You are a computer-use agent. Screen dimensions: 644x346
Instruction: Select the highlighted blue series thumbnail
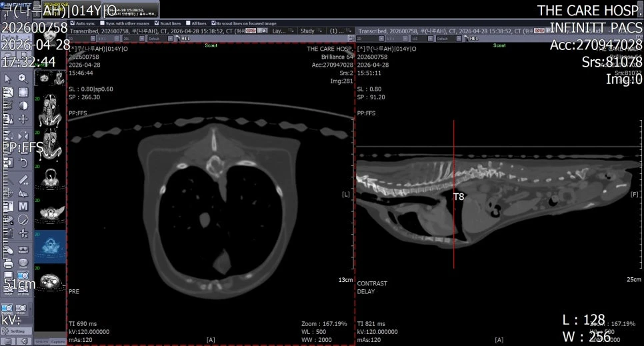coord(50,247)
